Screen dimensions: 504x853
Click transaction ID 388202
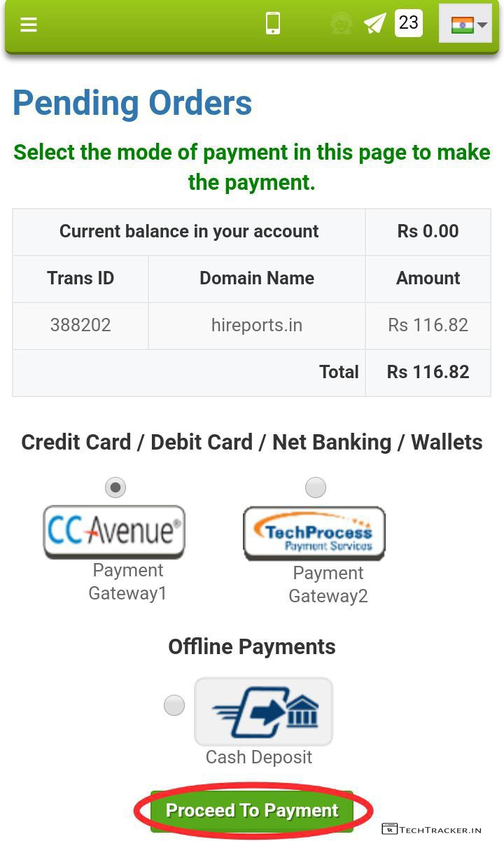(x=80, y=325)
